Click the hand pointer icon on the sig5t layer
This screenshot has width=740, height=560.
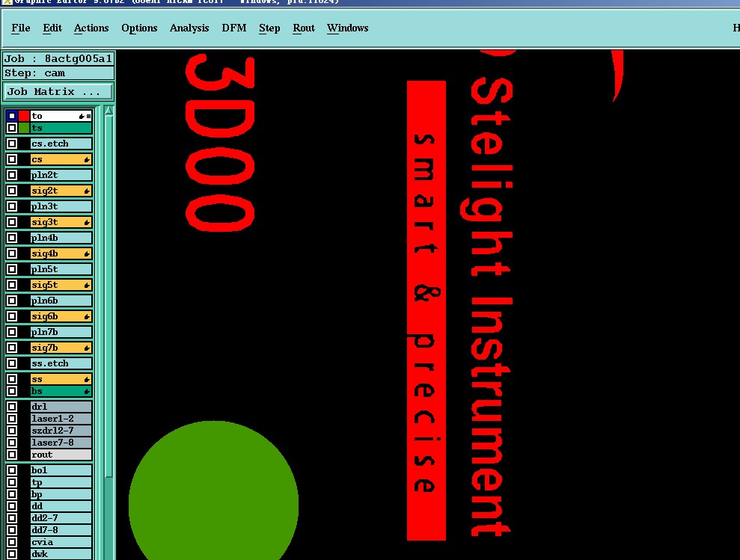pyautogui.click(x=87, y=286)
